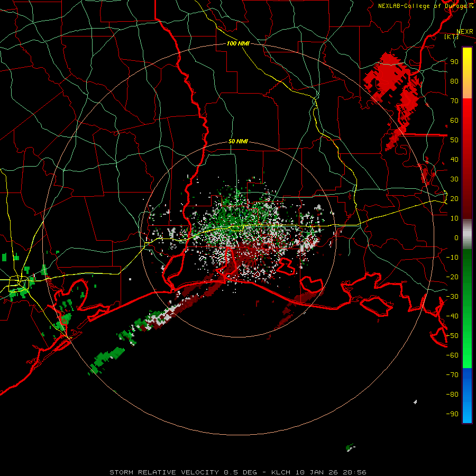Screen dimensions: 476x476
Task: Select the -60 value on the velocity scale
Action: pos(452,355)
